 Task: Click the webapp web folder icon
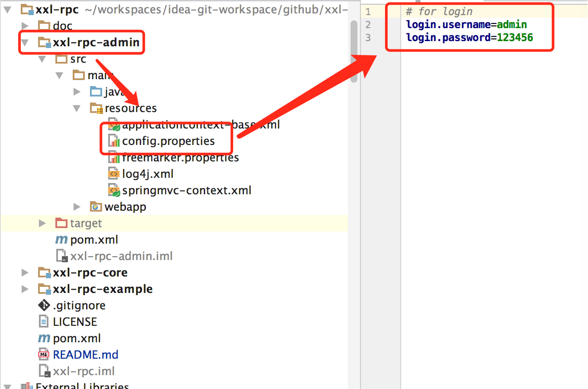coord(96,207)
